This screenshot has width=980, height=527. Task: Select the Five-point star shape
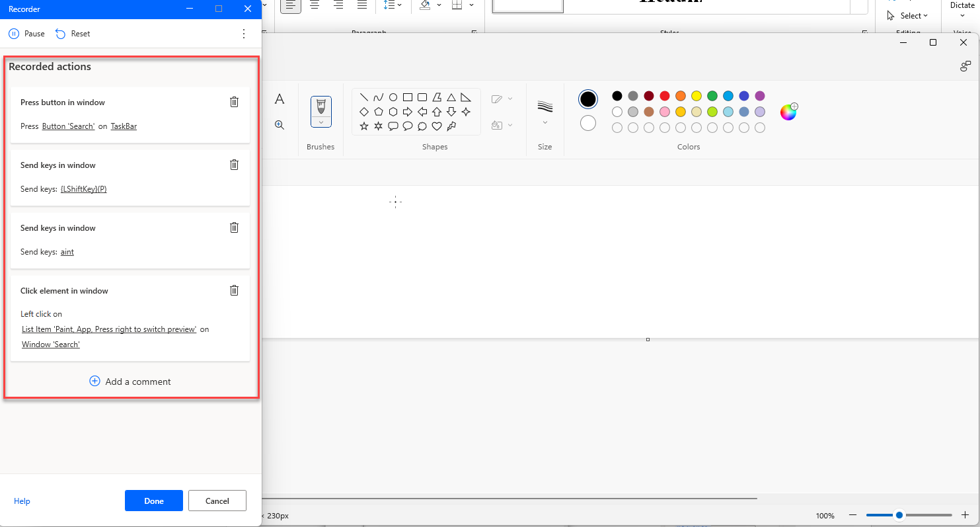coord(363,126)
